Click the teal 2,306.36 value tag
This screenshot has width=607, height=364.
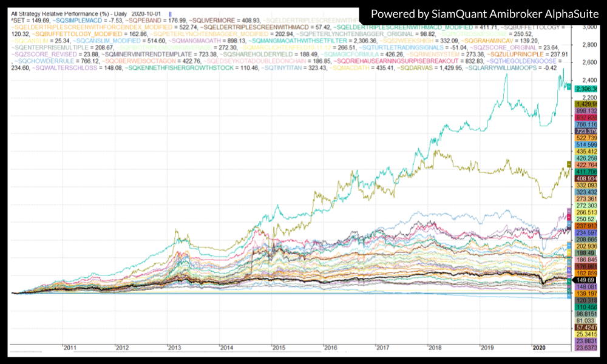click(582, 89)
